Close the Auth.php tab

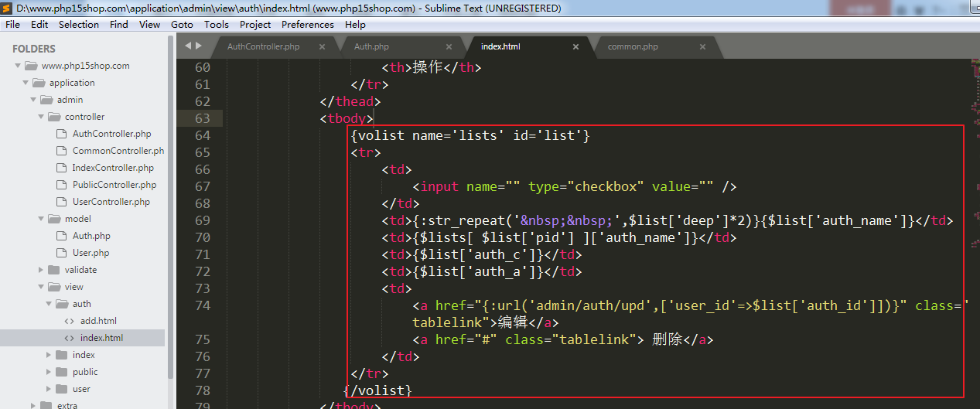449,46
